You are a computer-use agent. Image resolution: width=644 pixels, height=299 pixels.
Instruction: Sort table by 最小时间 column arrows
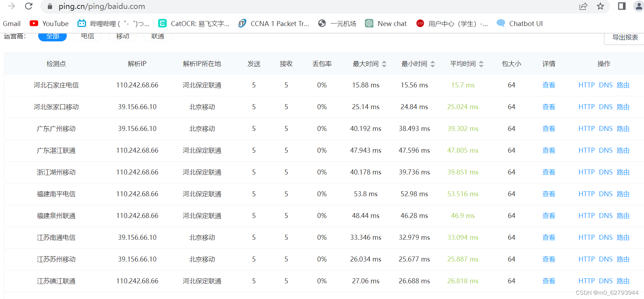pos(433,64)
